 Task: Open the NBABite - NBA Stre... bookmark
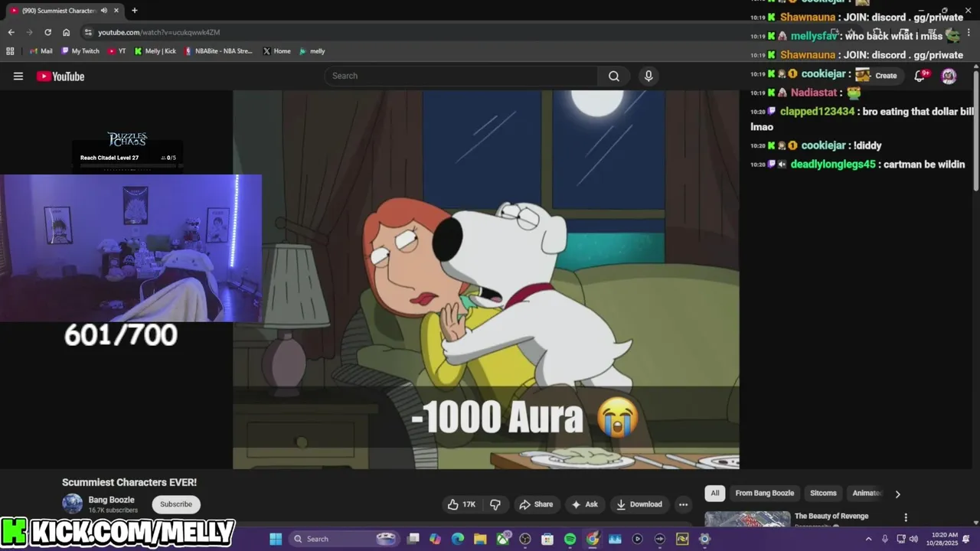coord(218,51)
